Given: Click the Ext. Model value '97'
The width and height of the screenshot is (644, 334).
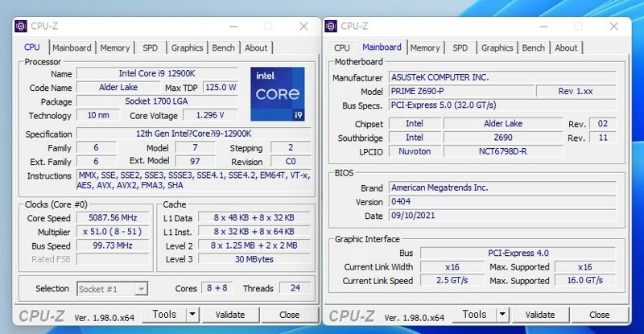Looking at the screenshot, I should tap(195, 162).
